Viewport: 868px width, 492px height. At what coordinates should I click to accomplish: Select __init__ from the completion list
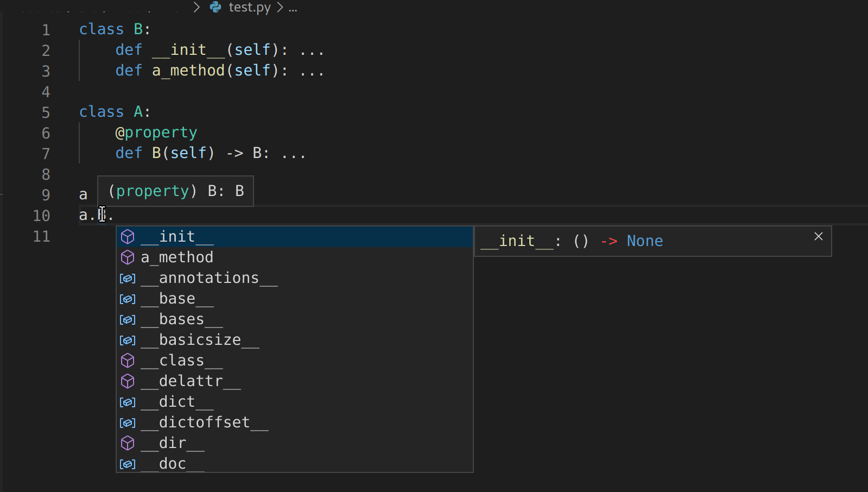click(176, 236)
